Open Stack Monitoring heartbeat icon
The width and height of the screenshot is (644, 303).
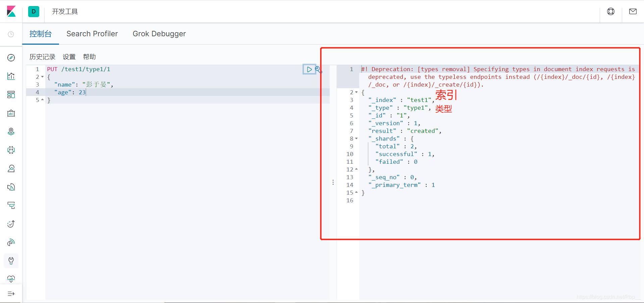pos(11,279)
